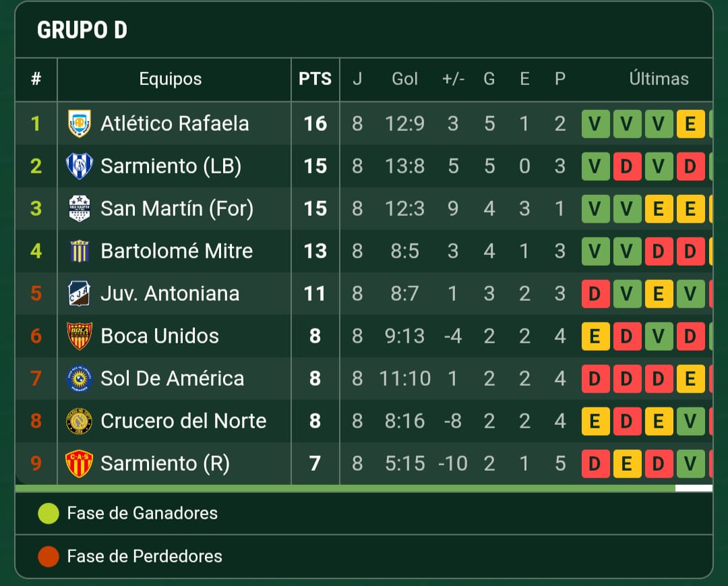Click Atlético Rafaela's yellow E result badge

pos(690,124)
